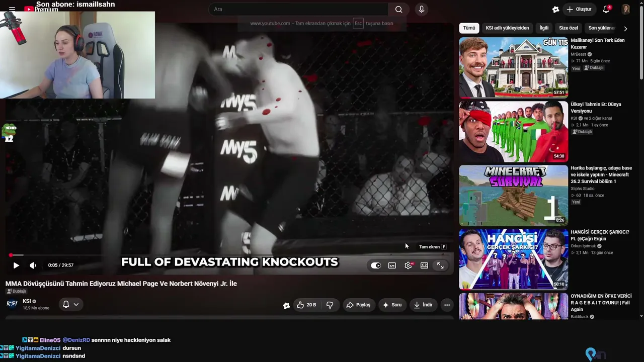Open the Fall Again rage bait thumbnail
644x362 pixels.
[x=513, y=306]
